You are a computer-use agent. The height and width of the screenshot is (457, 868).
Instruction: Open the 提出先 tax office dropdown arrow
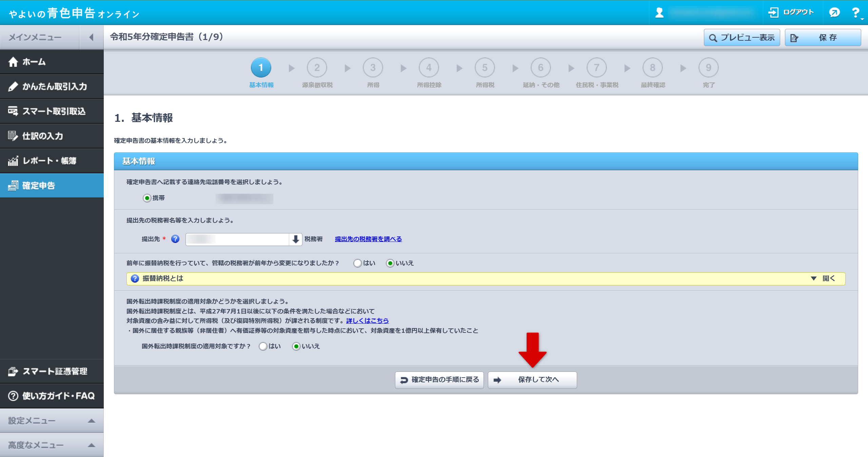pyautogui.click(x=295, y=239)
